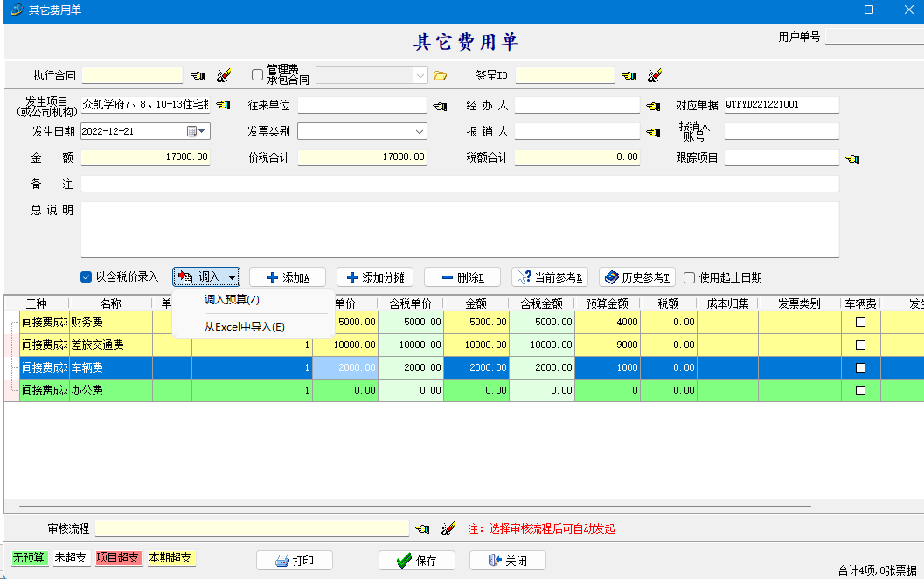Click the red 项目超支 color legend

(x=118, y=558)
